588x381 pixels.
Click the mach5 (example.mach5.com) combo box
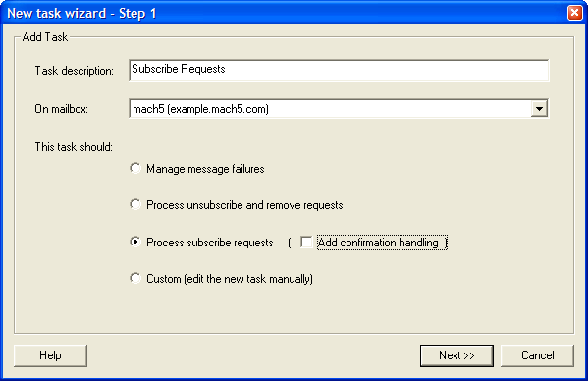pos(339,109)
